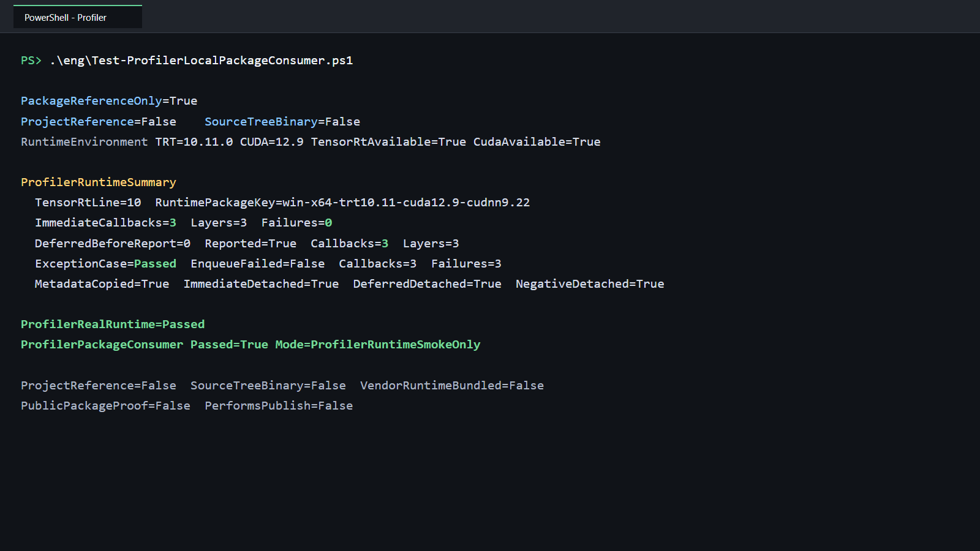Image resolution: width=980 pixels, height=551 pixels.
Task: Click the ProfilerRuntimeSummary heading
Action: coord(99,182)
